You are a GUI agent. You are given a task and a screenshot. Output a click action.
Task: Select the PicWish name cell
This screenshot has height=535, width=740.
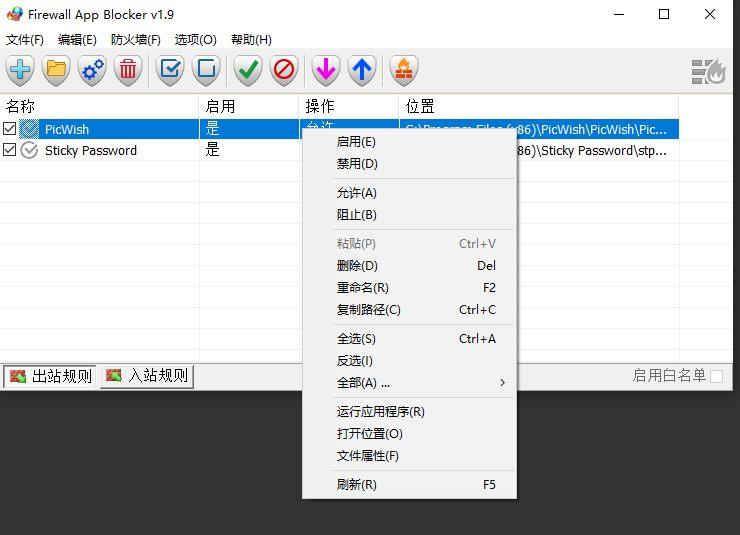click(x=67, y=129)
